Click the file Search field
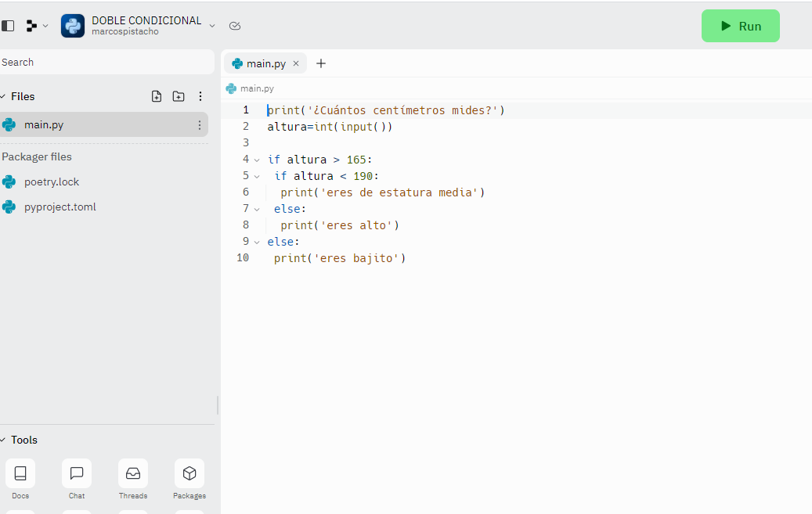The image size is (812, 514). point(106,62)
